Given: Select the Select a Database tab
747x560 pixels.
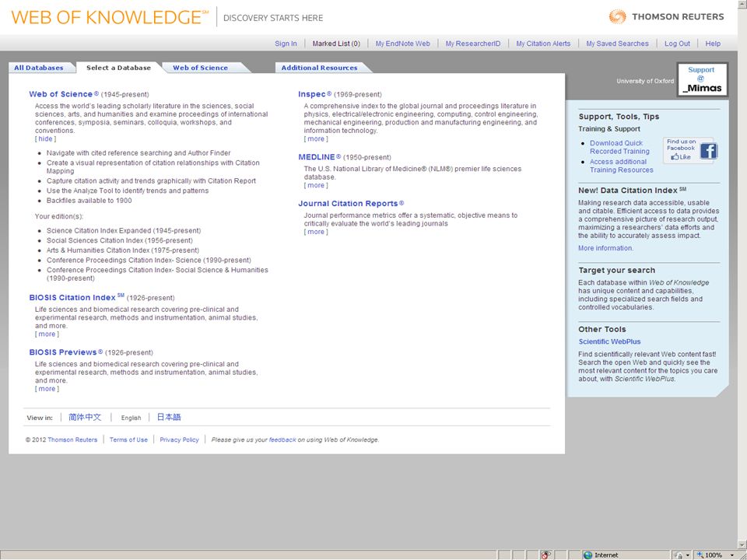Looking at the screenshot, I should 118,68.
